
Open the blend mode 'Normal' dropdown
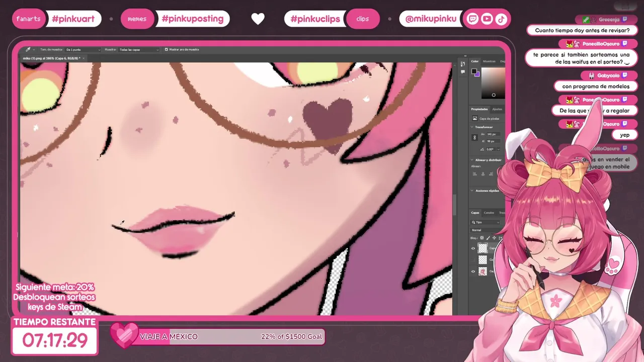pyautogui.click(x=486, y=230)
